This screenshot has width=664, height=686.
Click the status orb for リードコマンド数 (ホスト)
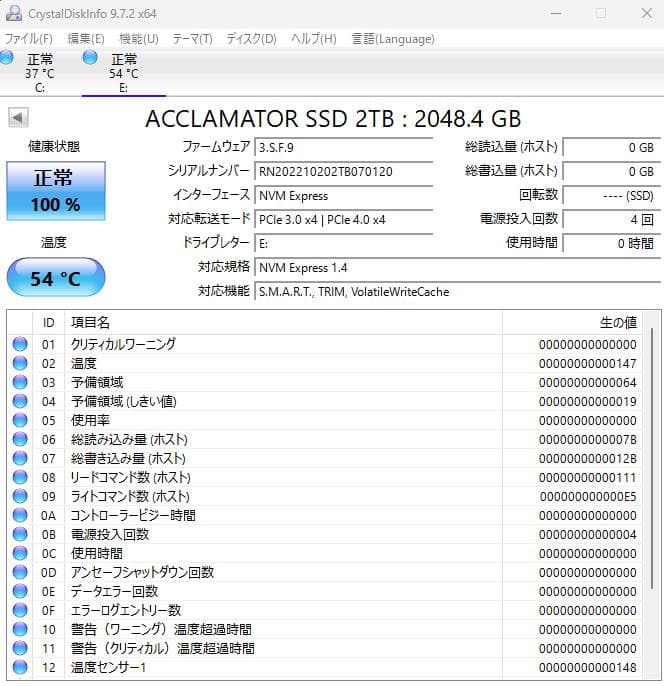point(20,477)
